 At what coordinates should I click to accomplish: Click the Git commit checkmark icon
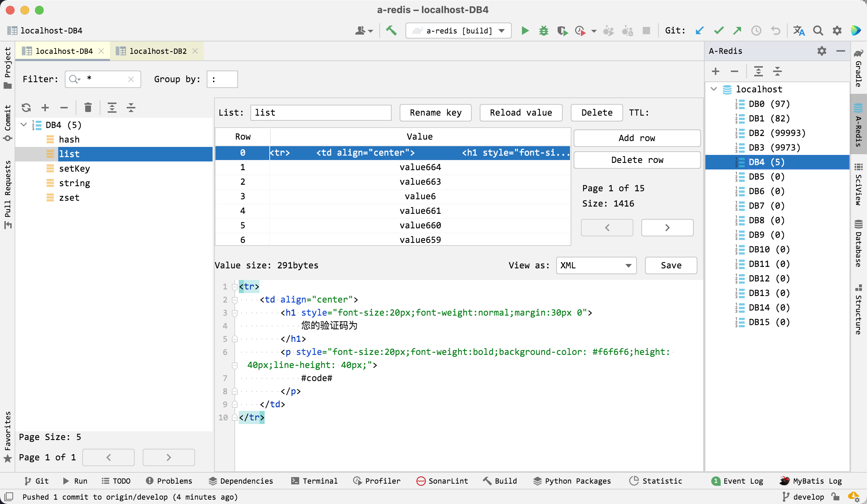718,31
